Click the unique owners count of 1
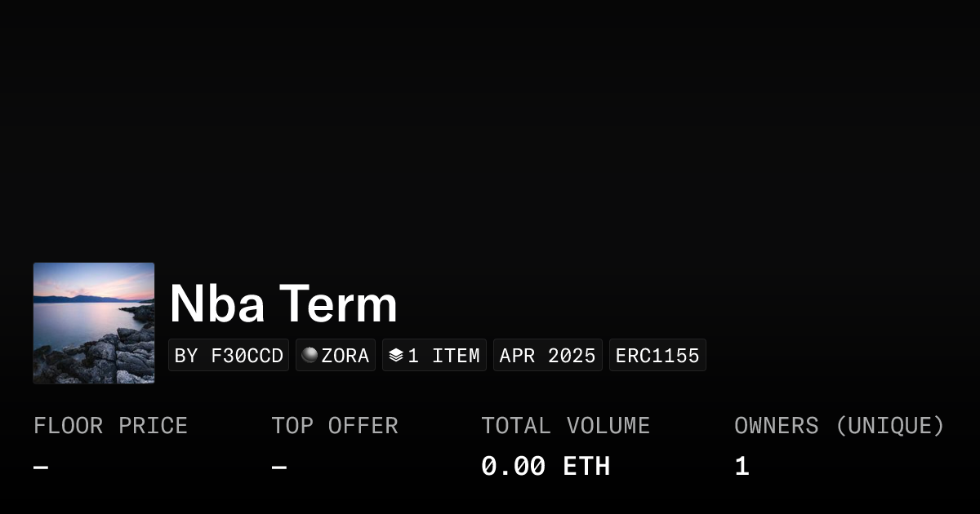Image resolution: width=980 pixels, height=514 pixels. coord(742,467)
